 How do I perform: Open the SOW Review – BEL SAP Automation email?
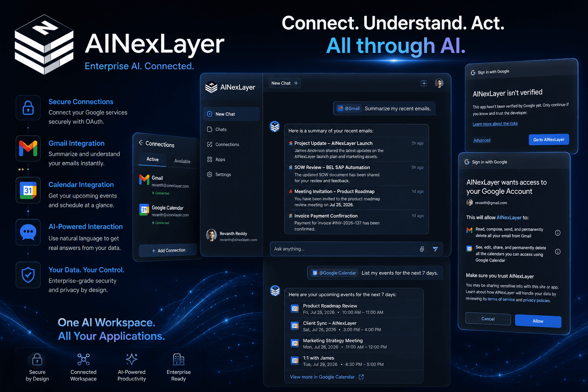356,174
